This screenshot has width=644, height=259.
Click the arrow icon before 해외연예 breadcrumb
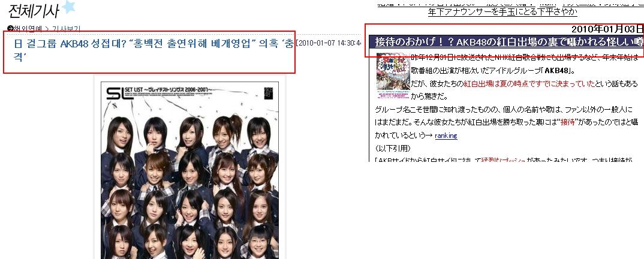10,28
